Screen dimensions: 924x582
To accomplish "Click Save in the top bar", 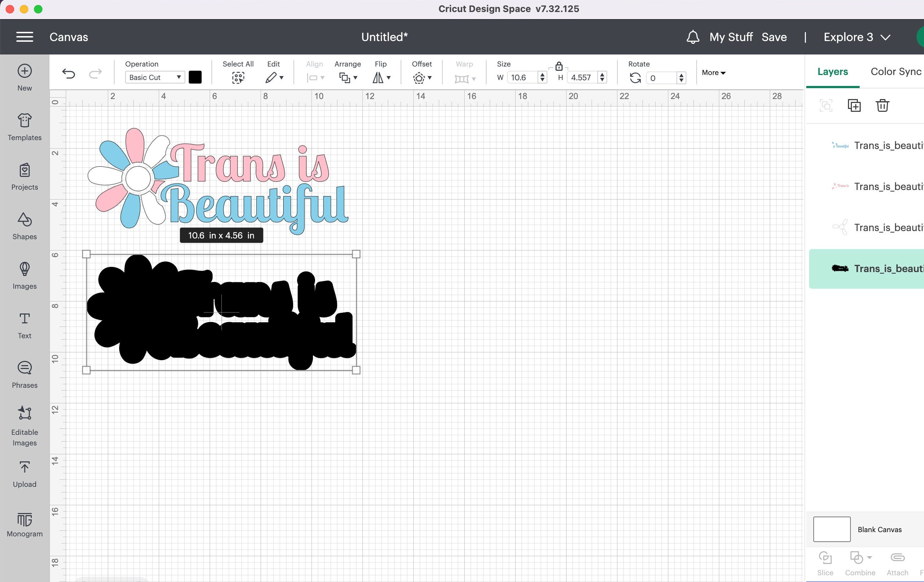I will (x=774, y=37).
